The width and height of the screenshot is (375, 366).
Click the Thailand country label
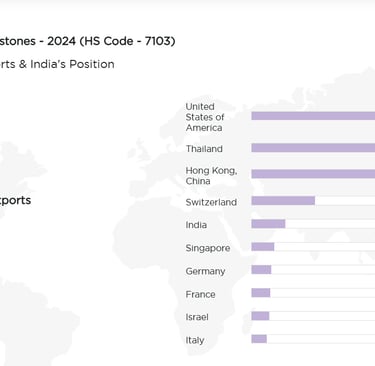204,149
